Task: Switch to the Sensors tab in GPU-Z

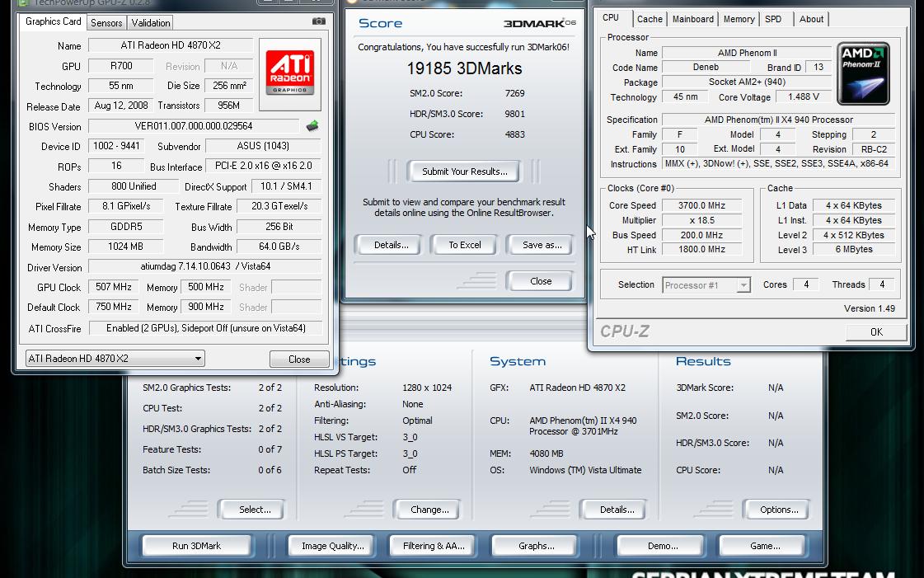Action: [106, 23]
